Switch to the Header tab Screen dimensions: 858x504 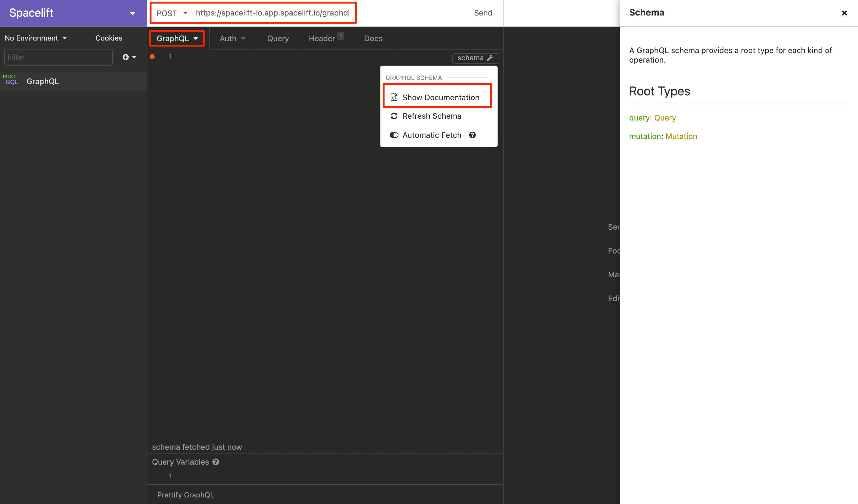coord(322,38)
